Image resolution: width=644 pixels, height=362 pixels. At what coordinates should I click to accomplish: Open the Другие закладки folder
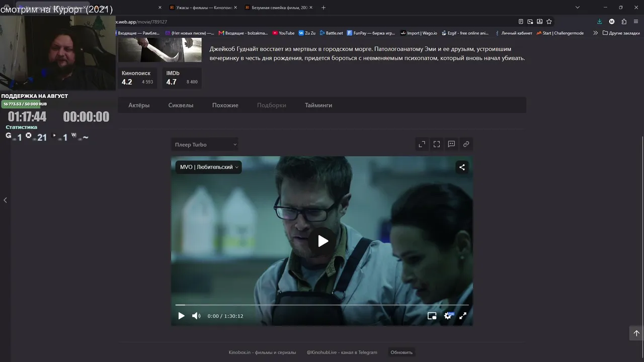coord(621,33)
